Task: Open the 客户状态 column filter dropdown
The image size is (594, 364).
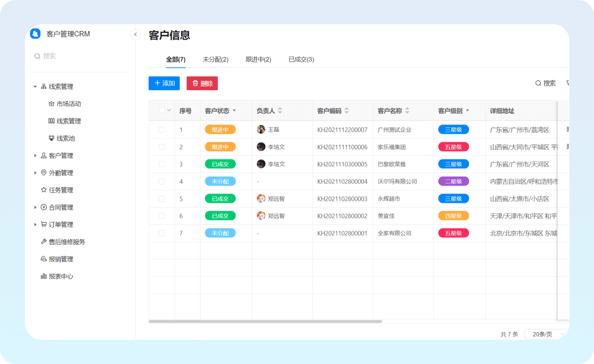Action: 234,111
